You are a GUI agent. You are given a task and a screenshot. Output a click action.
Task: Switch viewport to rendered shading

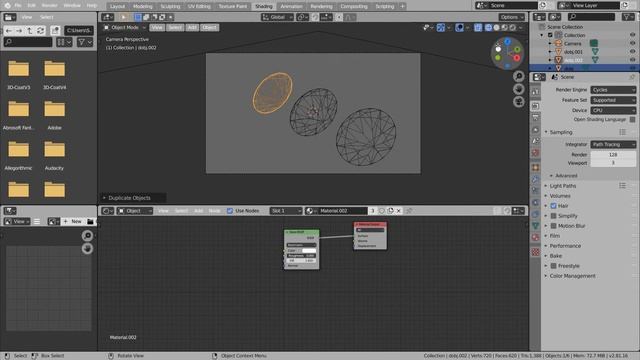513,27
